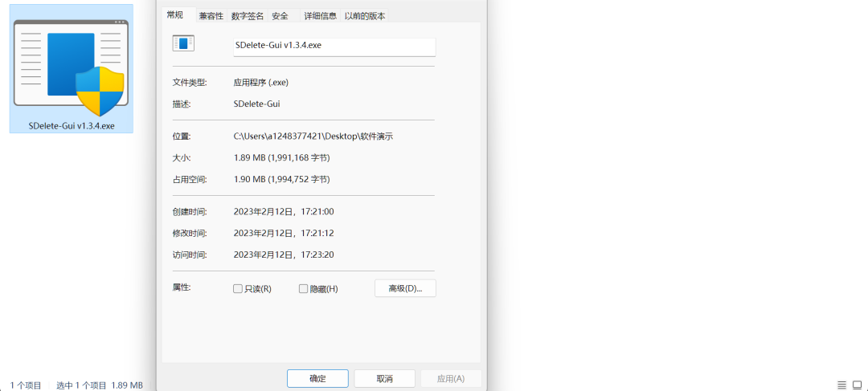Click the created time 17:21:00 value
868x391 pixels.
pos(284,212)
